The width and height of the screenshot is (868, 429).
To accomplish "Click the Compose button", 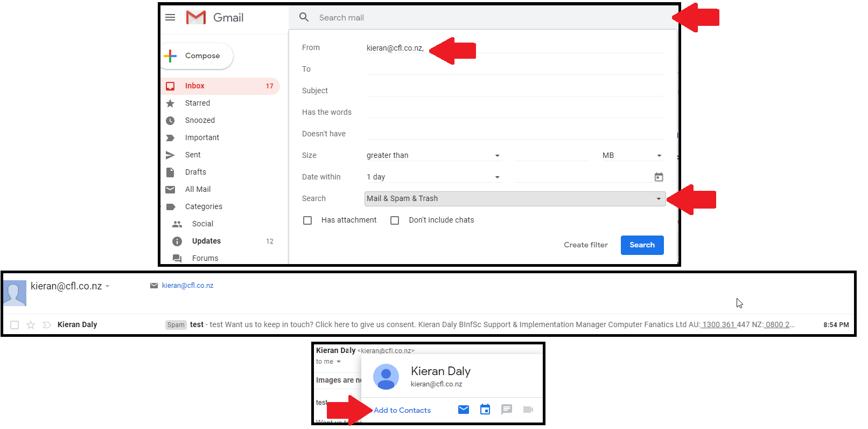I will (x=198, y=56).
